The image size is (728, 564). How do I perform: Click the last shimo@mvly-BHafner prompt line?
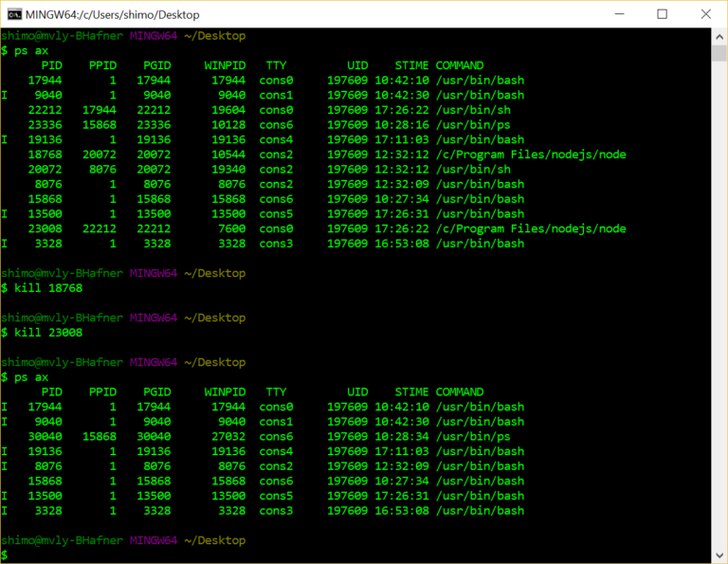(x=123, y=540)
